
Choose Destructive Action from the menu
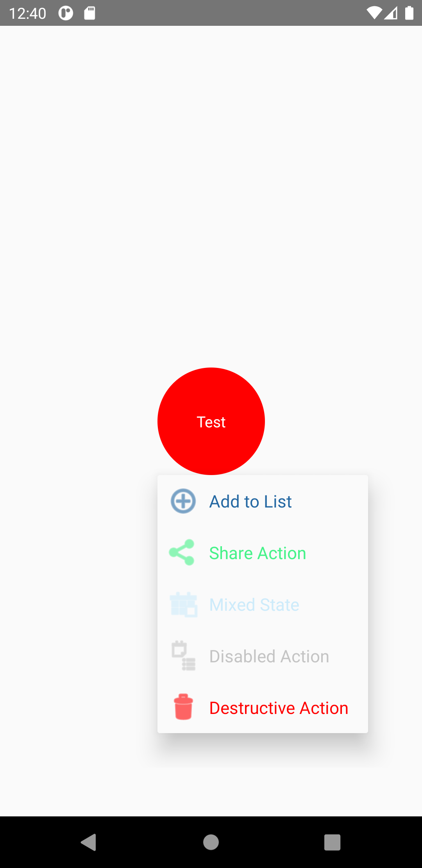click(x=278, y=707)
